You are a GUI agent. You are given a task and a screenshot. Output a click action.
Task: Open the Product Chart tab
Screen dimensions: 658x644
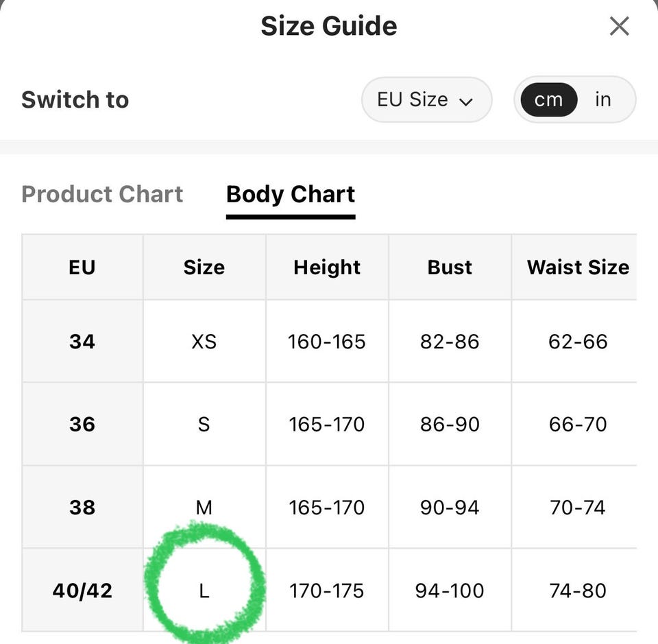(x=102, y=194)
